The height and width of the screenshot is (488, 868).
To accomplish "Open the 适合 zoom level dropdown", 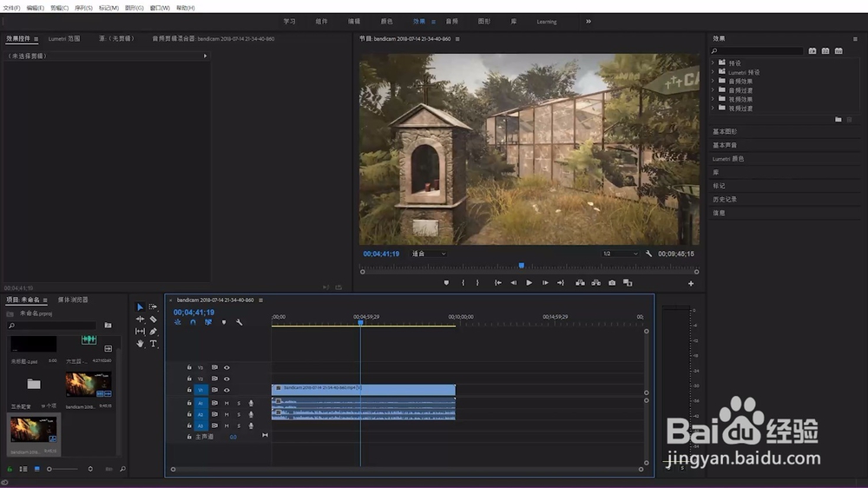I will 429,254.
